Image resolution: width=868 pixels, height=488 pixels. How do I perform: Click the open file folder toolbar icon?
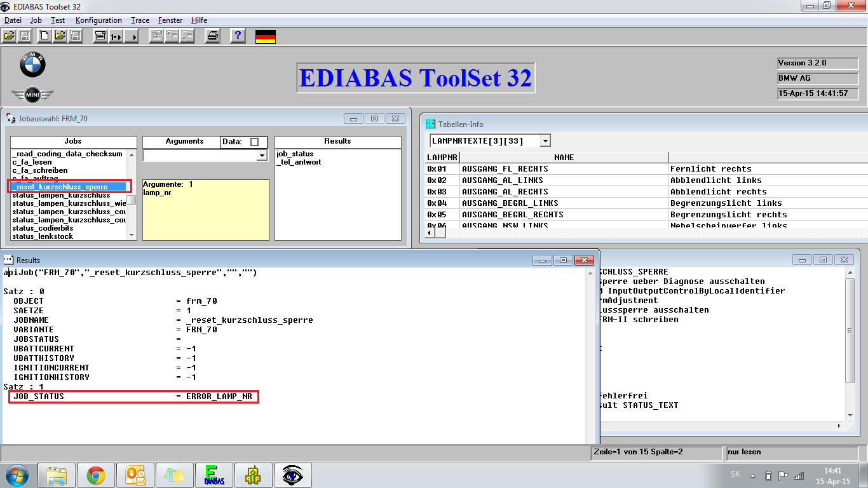10,36
